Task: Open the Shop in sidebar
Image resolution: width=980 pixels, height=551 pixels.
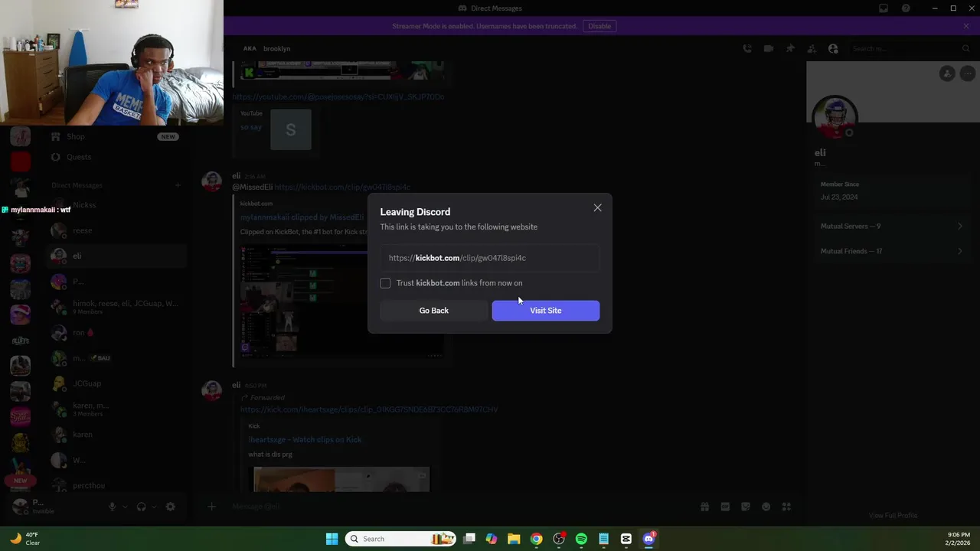Action: [115, 136]
